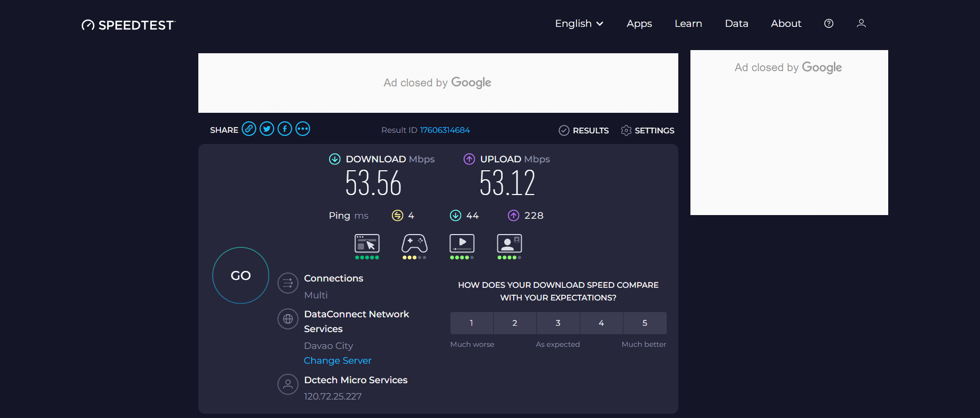980x418 pixels.
Task: Click the idle ping latency icon
Action: (398, 216)
